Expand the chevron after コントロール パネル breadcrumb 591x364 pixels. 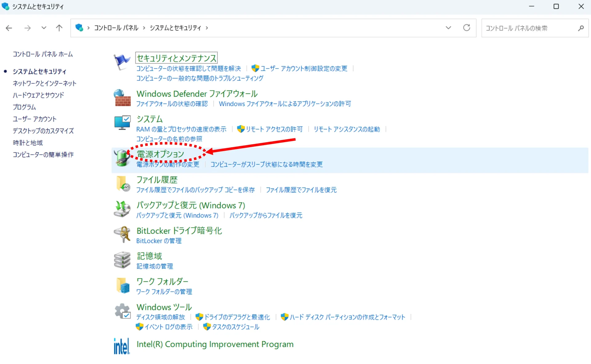[x=144, y=28]
